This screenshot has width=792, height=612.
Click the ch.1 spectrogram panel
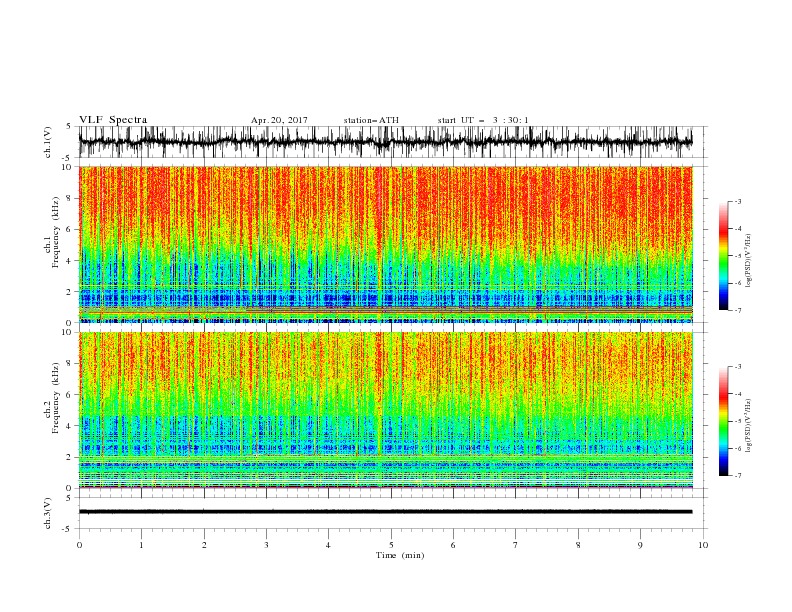[x=385, y=244]
